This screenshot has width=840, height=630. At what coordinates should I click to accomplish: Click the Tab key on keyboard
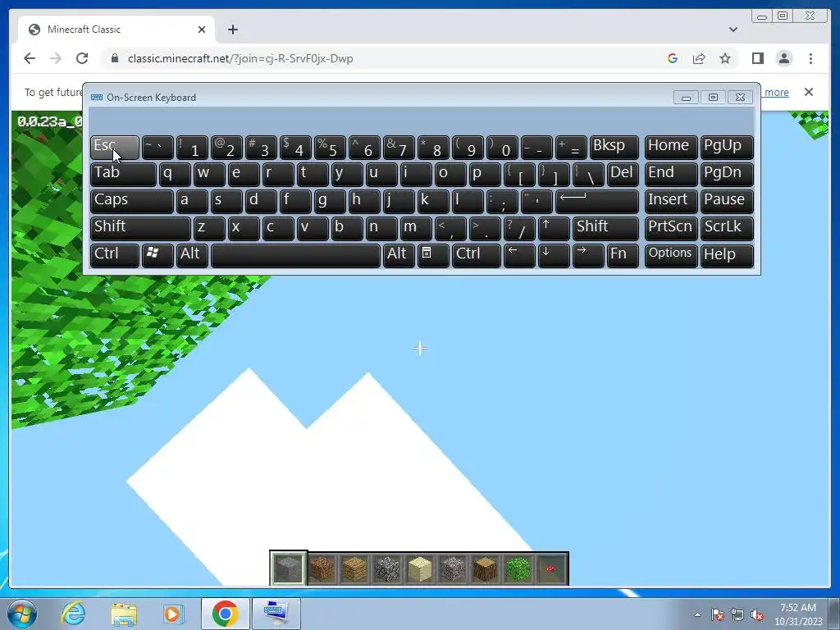(123, 175)
